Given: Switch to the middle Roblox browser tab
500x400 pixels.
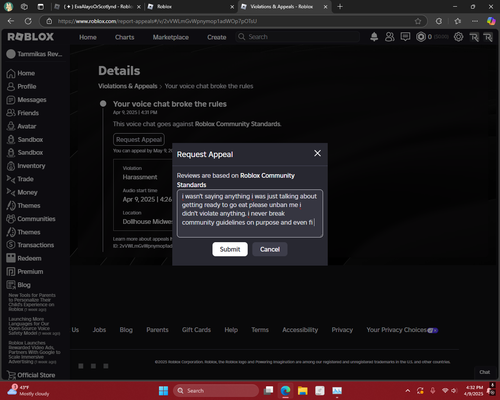Looking at the screenshot, I should (191, 7).
